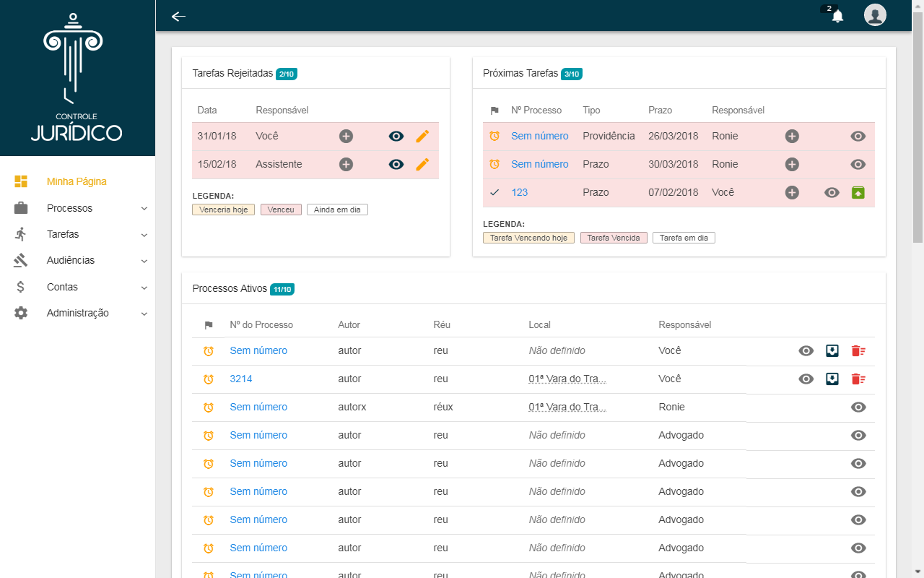Click the Tarefa Vencida legend swatch

(x=614, y=238)
